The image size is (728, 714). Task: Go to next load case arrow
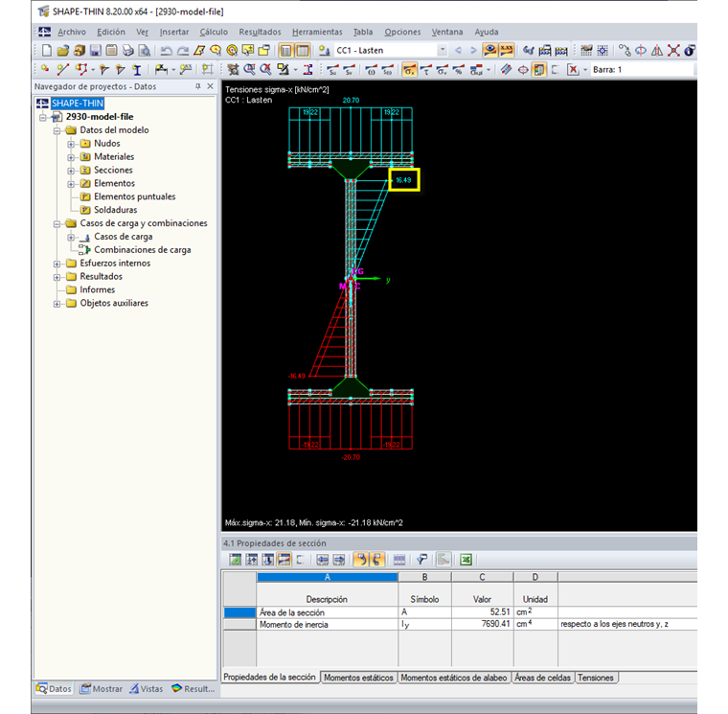[x=473, y=50]
